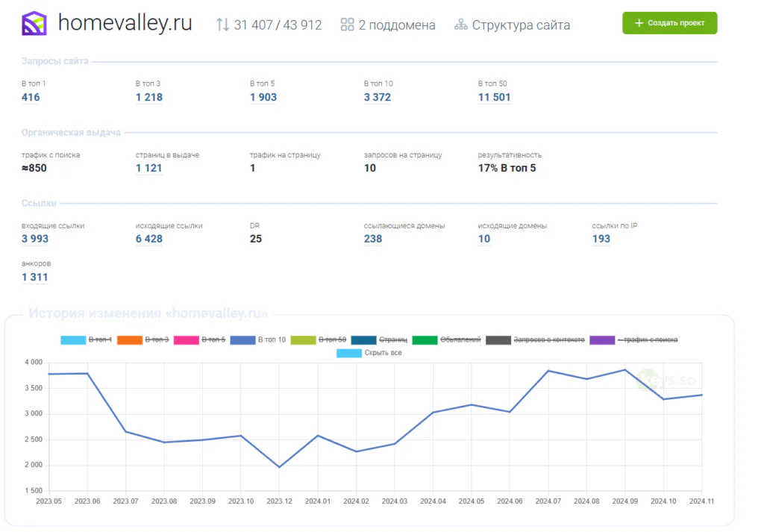Toggle the Страниц series in legend
This screenshot has height=532, width=764.
379,339
